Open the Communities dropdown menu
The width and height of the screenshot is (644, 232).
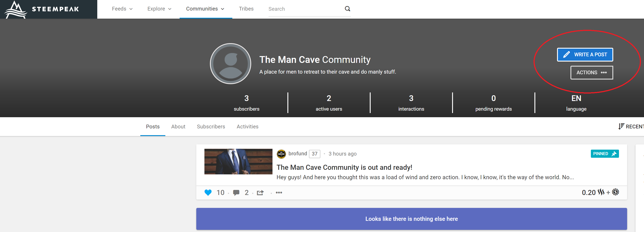point(205,9)
